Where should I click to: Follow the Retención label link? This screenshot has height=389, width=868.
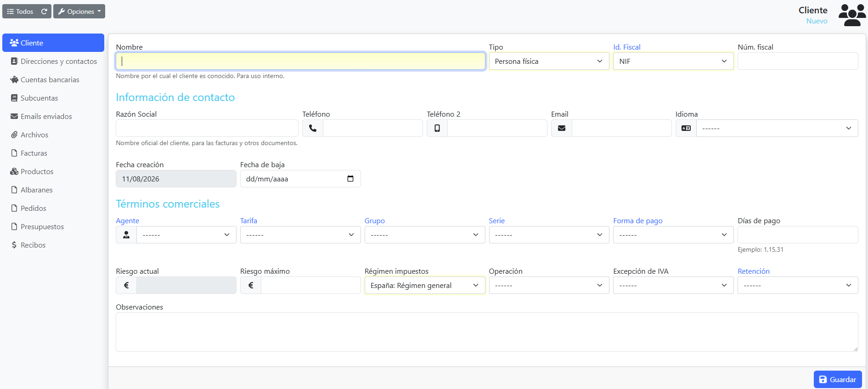pyautogui.click(x=753, y=271)
